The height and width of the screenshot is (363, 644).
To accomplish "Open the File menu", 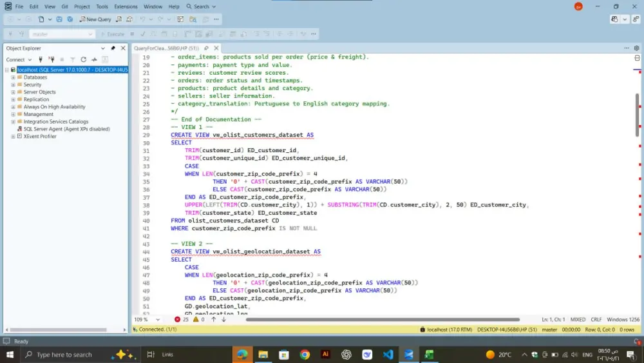I will [x=19, y=6].
